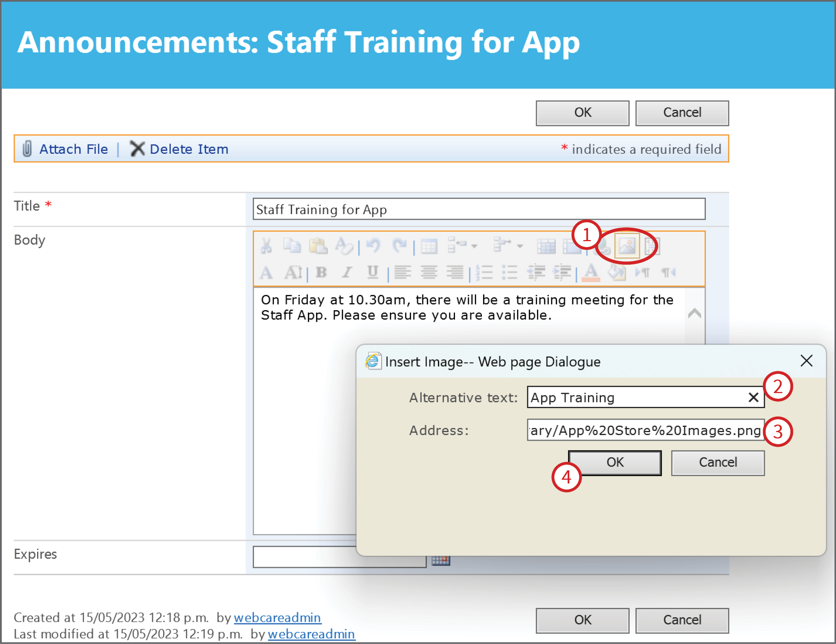Click the Cut scissors icon

[x=266, y=246]
